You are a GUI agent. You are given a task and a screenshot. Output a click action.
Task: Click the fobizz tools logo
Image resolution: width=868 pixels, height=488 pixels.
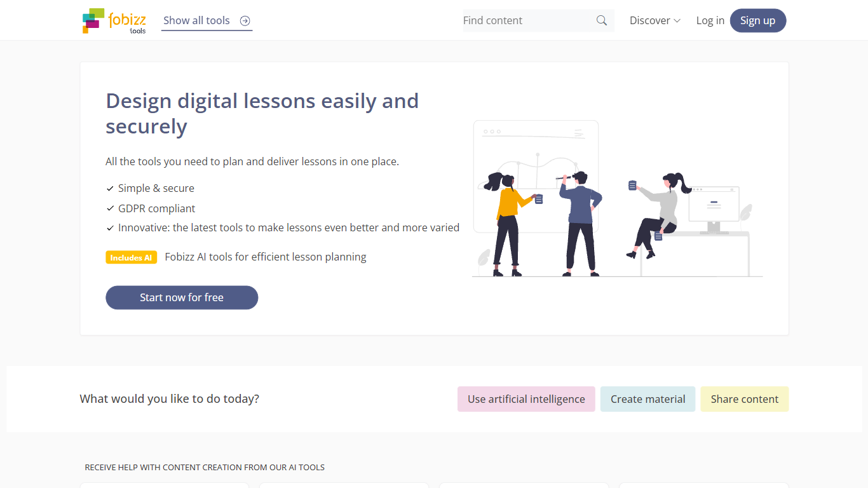pos(114,20)
